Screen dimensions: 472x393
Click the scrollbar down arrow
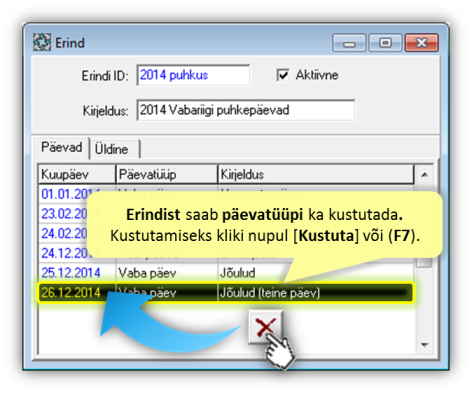pos(424,345)
